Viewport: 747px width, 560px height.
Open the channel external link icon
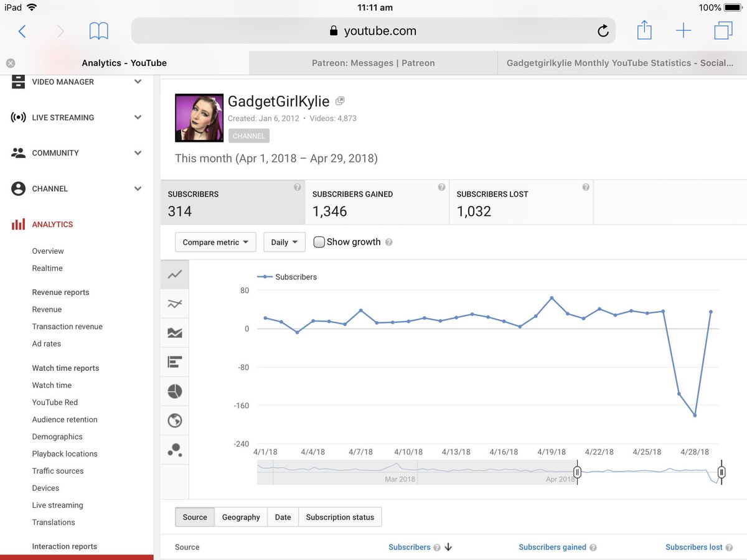[340, 101]
